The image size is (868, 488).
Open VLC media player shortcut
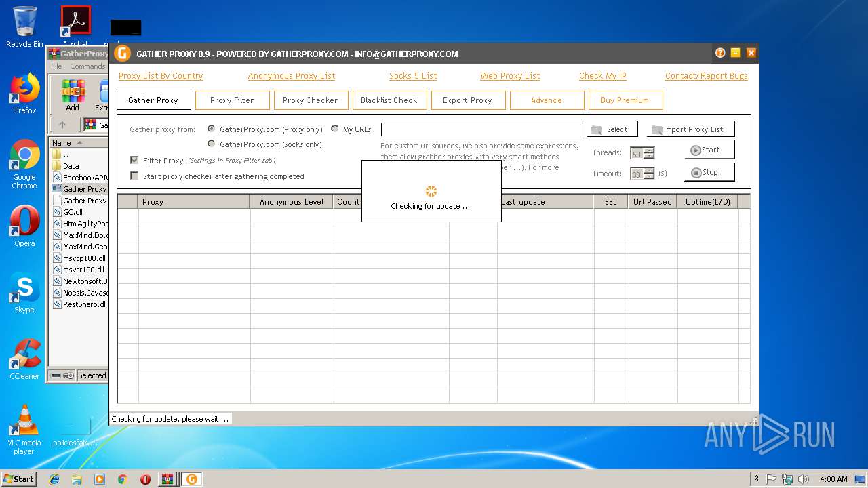[24, 430]
